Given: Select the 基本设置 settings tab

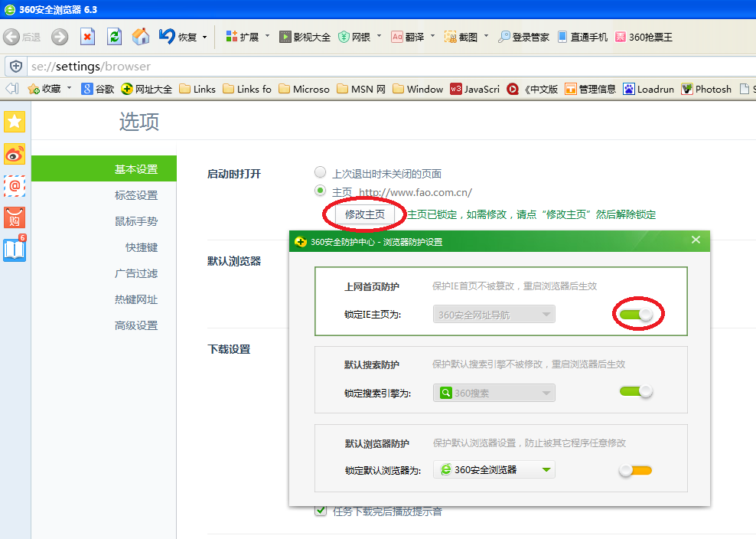Looking at the screenshot, I should coord(103,169).
